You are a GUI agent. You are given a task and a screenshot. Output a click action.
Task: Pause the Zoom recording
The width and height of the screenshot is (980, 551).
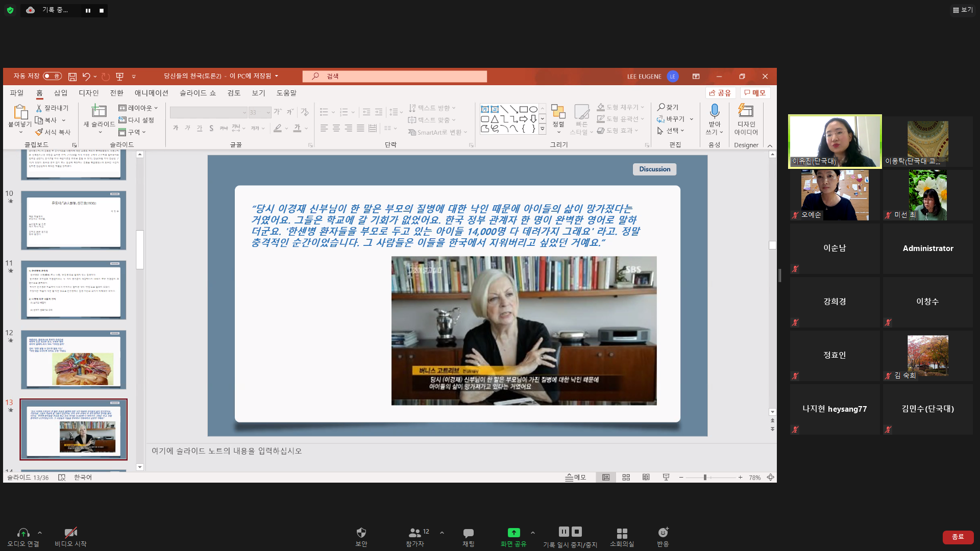click(563, 532)
